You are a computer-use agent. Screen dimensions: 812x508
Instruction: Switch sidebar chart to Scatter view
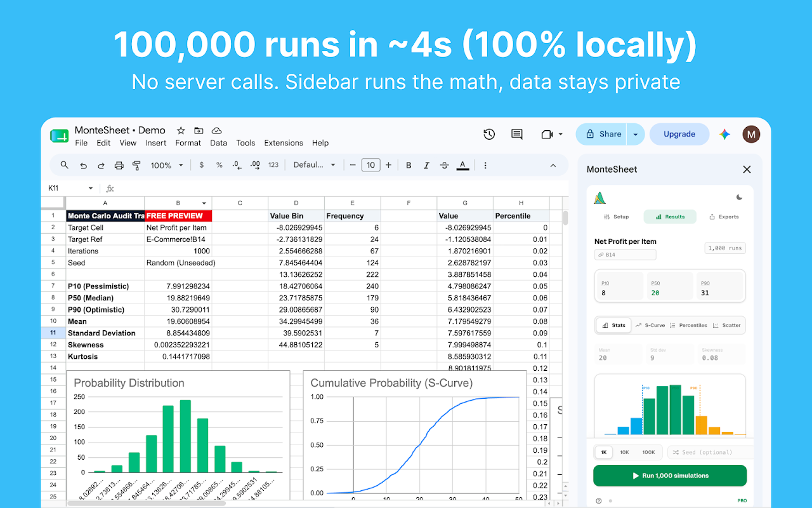point(726,325)
